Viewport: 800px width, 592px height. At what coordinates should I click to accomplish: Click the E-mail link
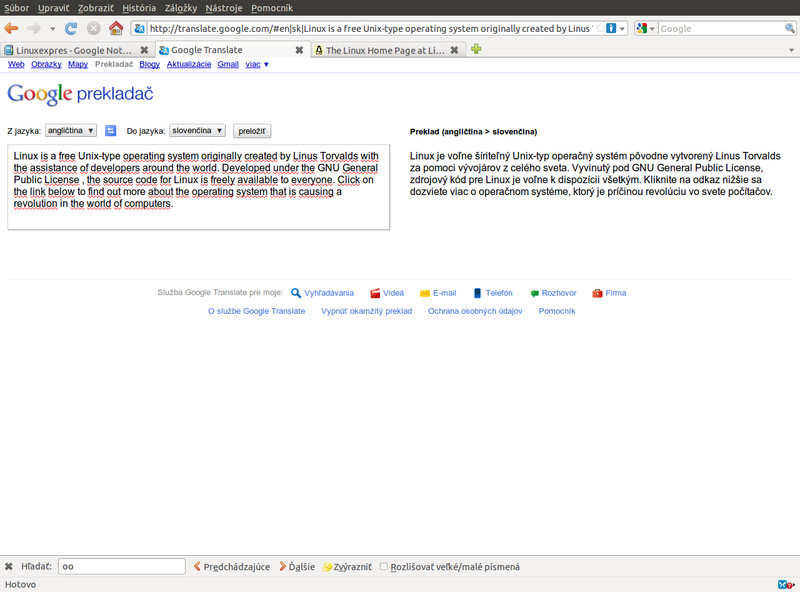(x=444, y=293)
